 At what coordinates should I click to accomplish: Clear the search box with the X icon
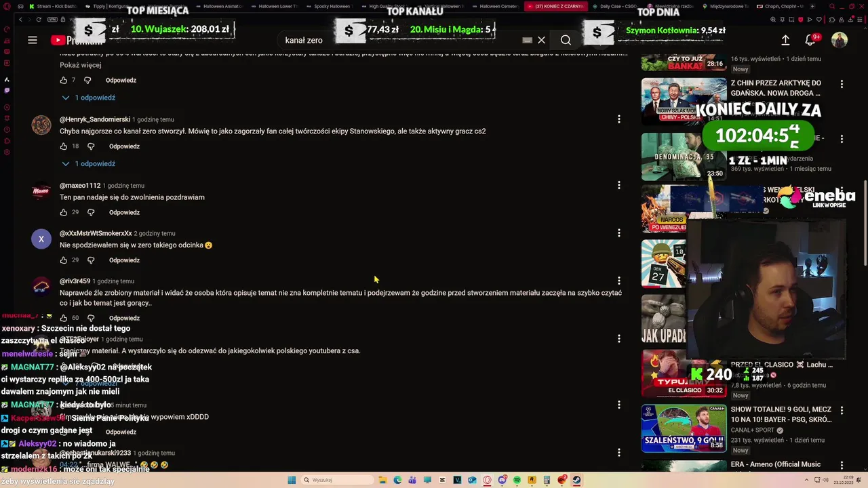click(541, 40)
